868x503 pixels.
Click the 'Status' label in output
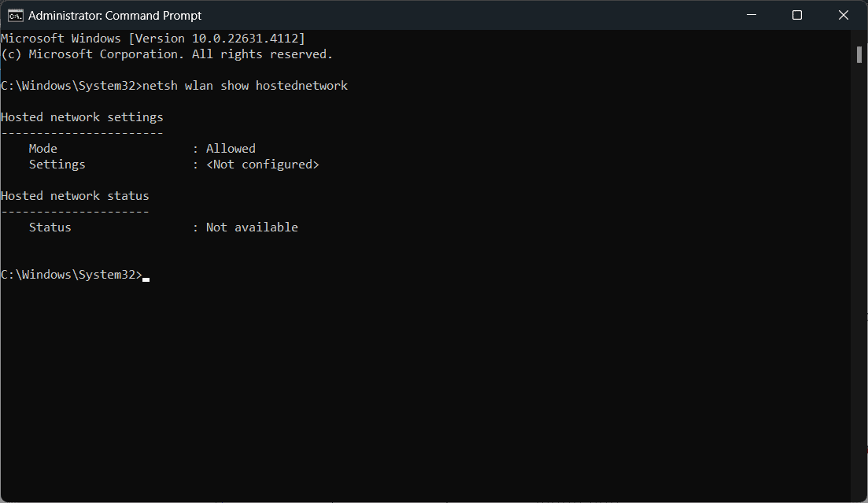point(50,227)
